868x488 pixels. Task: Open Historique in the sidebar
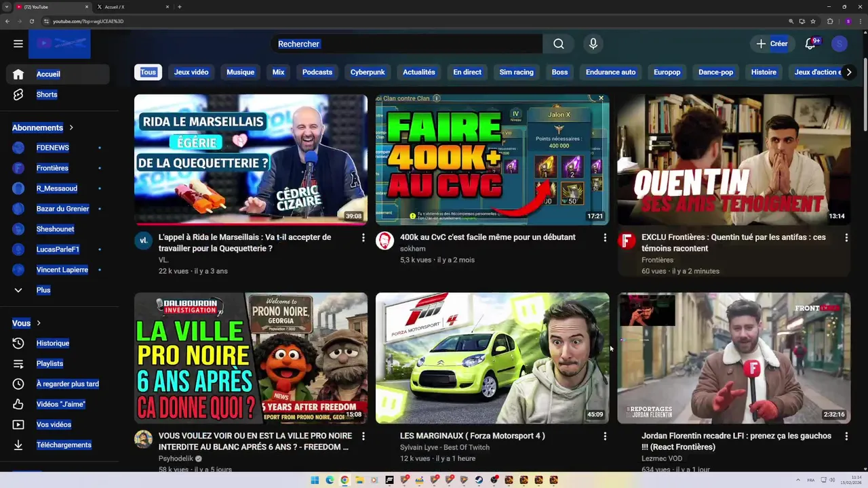[58, 344]
